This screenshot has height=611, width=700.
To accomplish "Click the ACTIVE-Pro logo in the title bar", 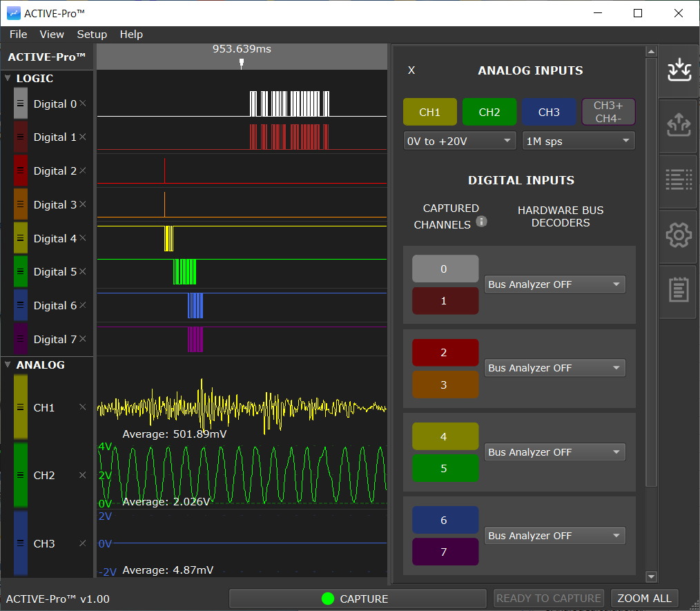I will click(x=14, y=13).
